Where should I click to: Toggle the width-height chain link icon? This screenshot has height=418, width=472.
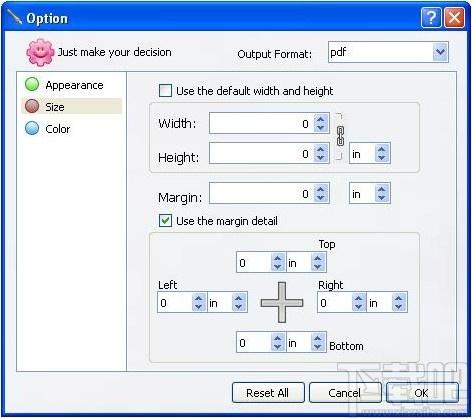point(340,136)
